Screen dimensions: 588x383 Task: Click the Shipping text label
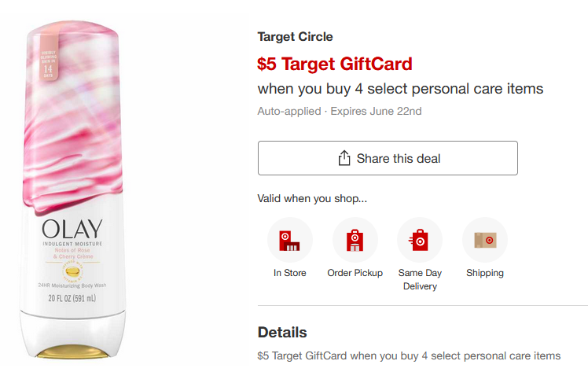coord(484,273)
